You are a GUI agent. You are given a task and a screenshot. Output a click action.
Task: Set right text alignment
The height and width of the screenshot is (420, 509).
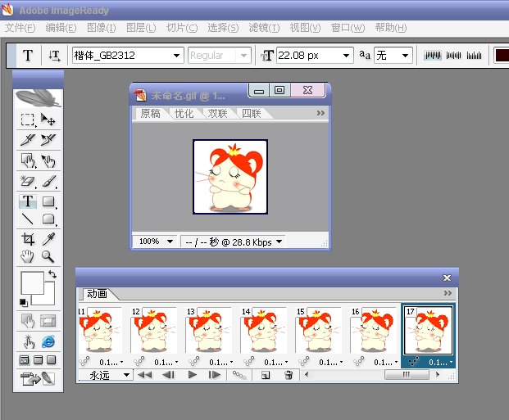coord(474,56)
